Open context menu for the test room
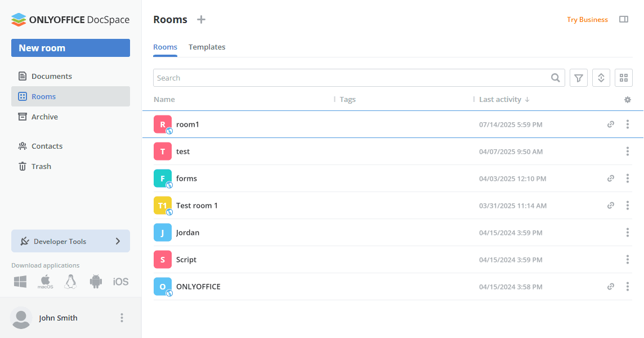Viewport: 644px width, 338px height. pyautogui.click(x=628, y=152)
